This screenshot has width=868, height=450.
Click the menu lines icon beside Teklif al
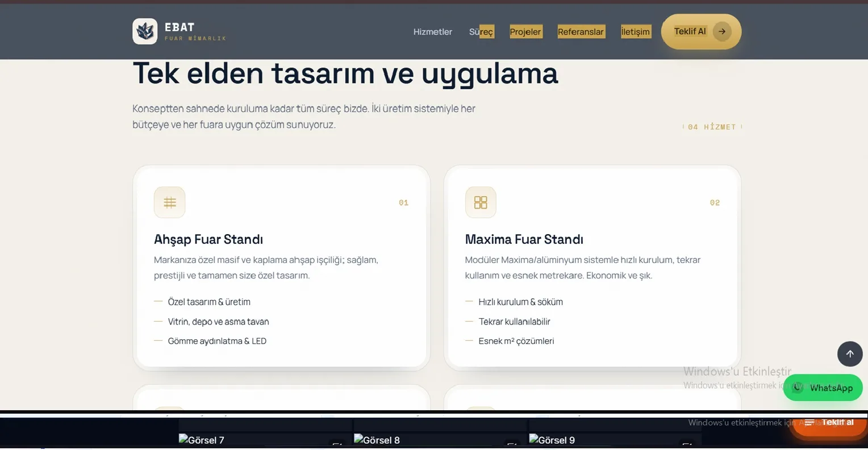point(809,422)
